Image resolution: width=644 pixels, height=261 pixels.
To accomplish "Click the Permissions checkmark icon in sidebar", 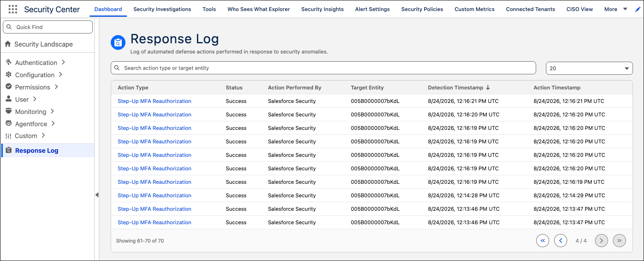I will pyautogui.click(x=9, y=87).
